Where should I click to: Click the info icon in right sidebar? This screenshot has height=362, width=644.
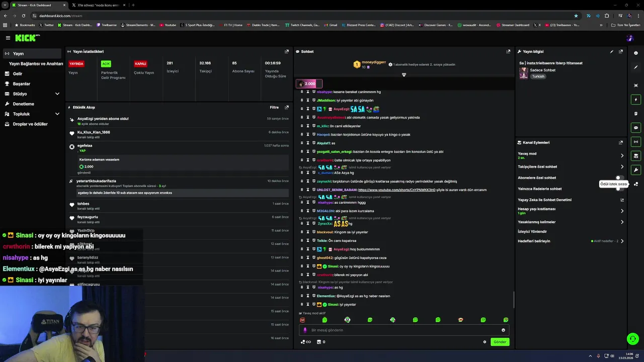click(636, 53)
